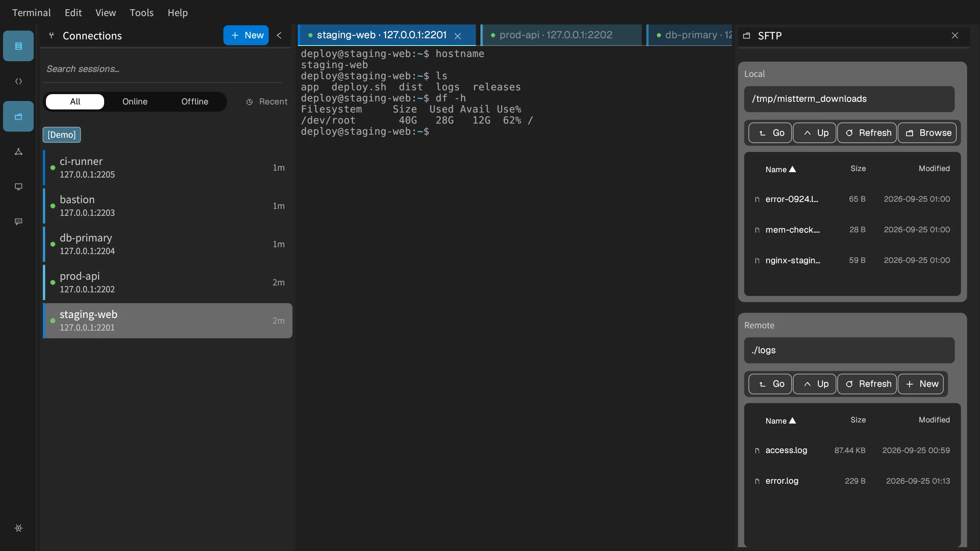This screenshot has height=551, width=980.
Task: Open the Tools menu
Action: pyautogui.click(x=141, y=13)
